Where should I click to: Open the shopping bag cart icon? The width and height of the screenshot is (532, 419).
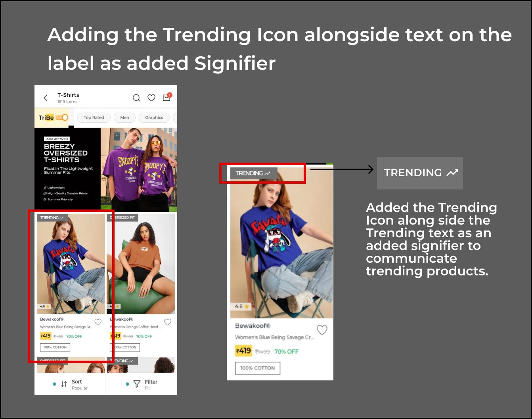point(167,97)
